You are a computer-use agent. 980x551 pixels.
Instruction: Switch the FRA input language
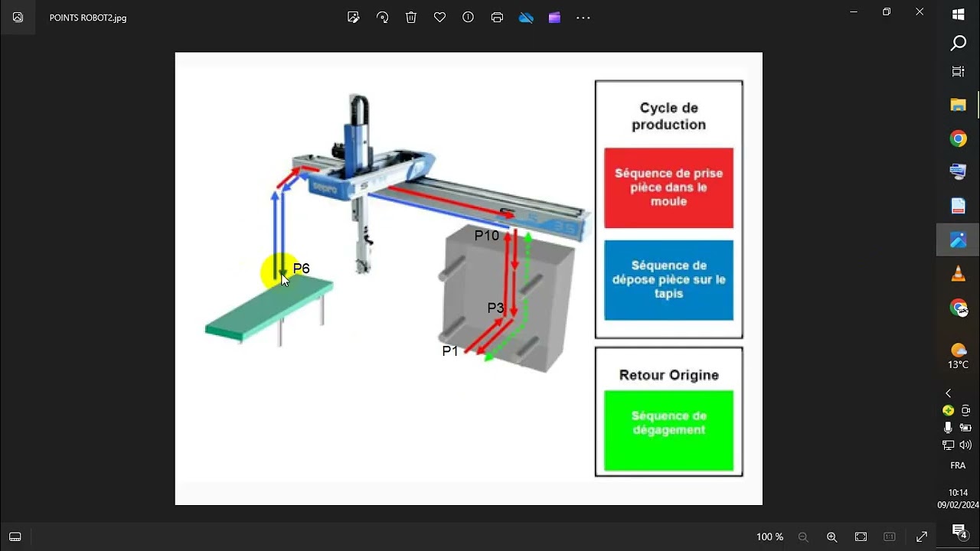point(958,465)
